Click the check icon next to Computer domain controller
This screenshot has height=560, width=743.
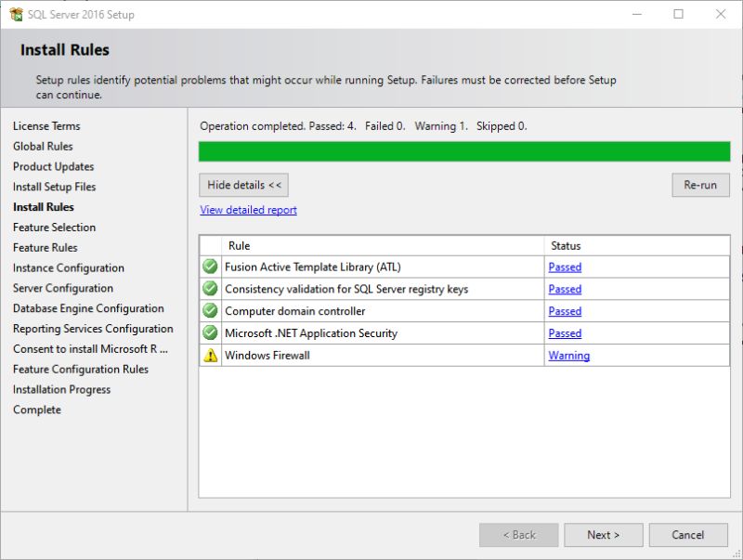tap(211, 311)
